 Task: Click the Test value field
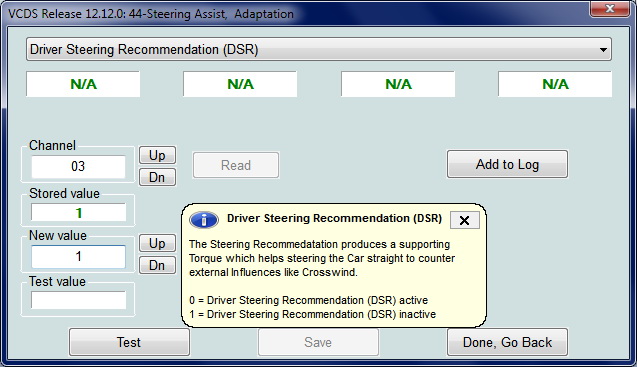pyautogui.click(x=78, y=300)
